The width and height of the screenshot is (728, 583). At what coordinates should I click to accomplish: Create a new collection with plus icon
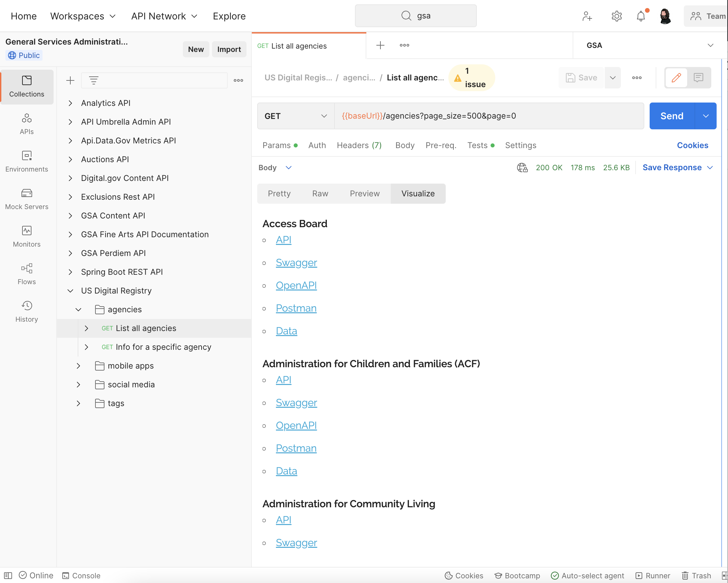click(x=70, y=80)
